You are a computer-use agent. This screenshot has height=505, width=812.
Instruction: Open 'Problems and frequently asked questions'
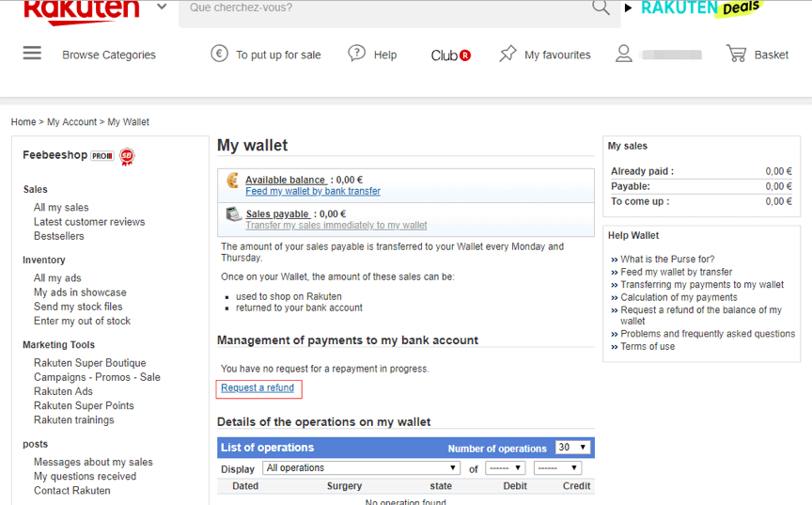point(708,334)
